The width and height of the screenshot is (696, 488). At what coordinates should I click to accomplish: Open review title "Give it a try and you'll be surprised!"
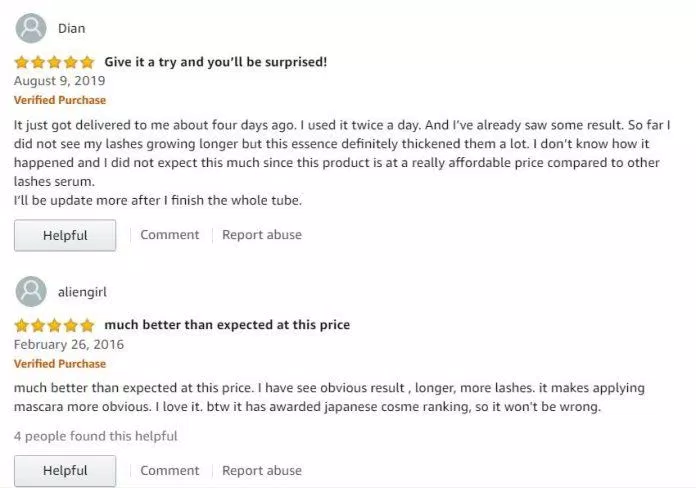pos(216,62)
